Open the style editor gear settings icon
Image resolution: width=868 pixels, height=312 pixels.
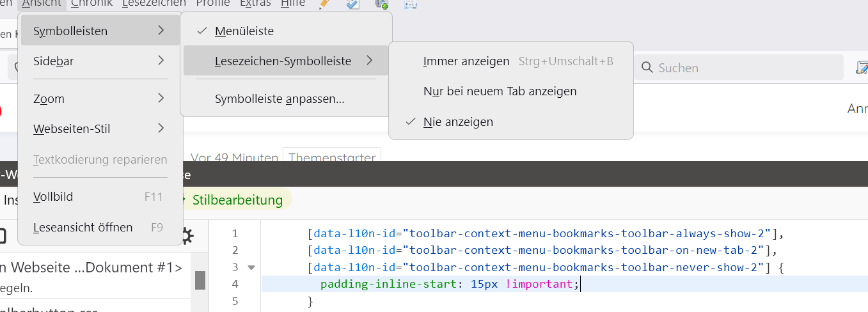click(186, 236)
